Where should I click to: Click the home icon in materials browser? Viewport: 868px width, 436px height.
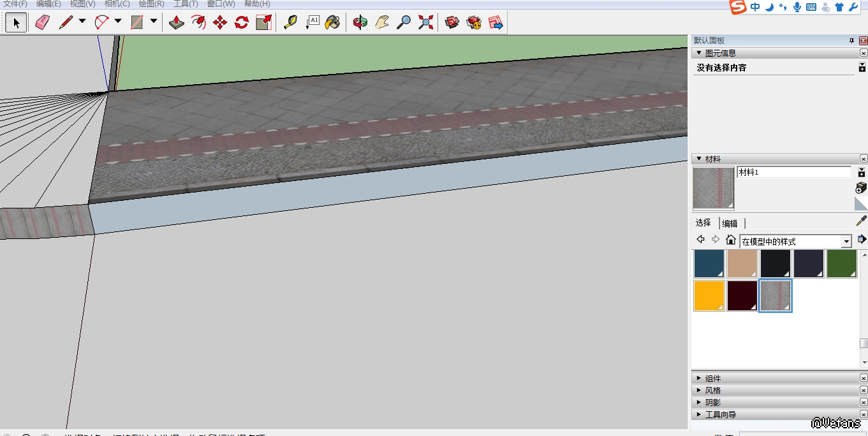point(731,240)
